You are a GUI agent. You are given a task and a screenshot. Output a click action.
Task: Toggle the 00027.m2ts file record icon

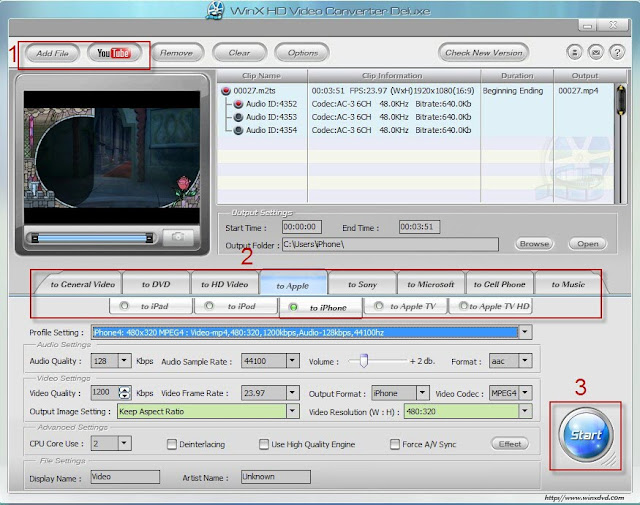click(x=226, y=91)
